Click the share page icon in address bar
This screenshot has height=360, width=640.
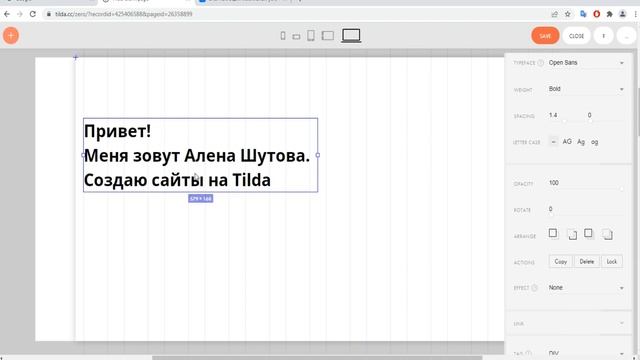click(x=554, y=14)
